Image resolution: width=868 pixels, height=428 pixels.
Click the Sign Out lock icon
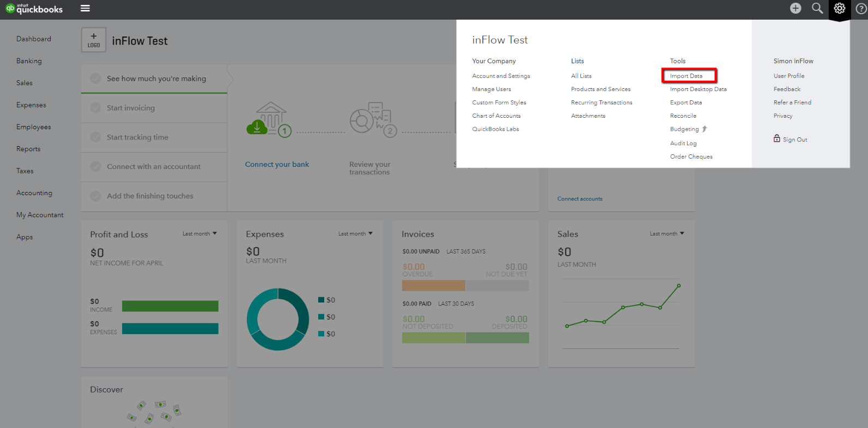(777, 138)
